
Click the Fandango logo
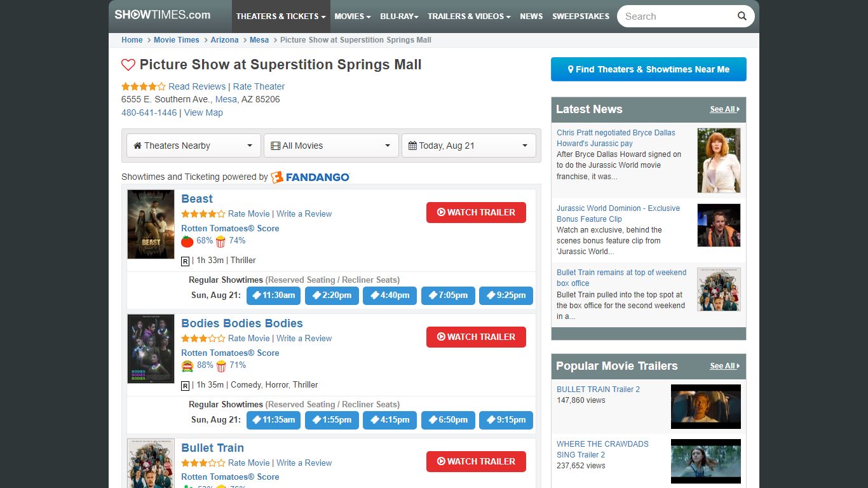tap(310, 177)
